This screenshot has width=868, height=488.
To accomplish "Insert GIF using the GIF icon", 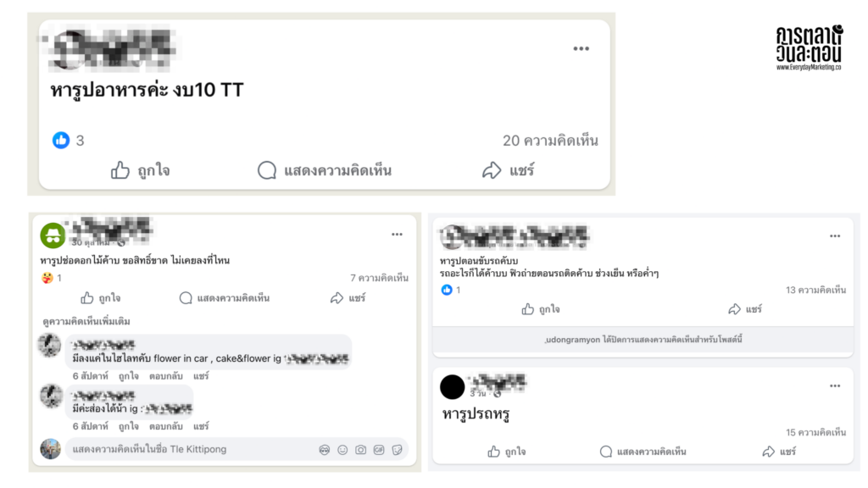I will click(x=379, y=450).
